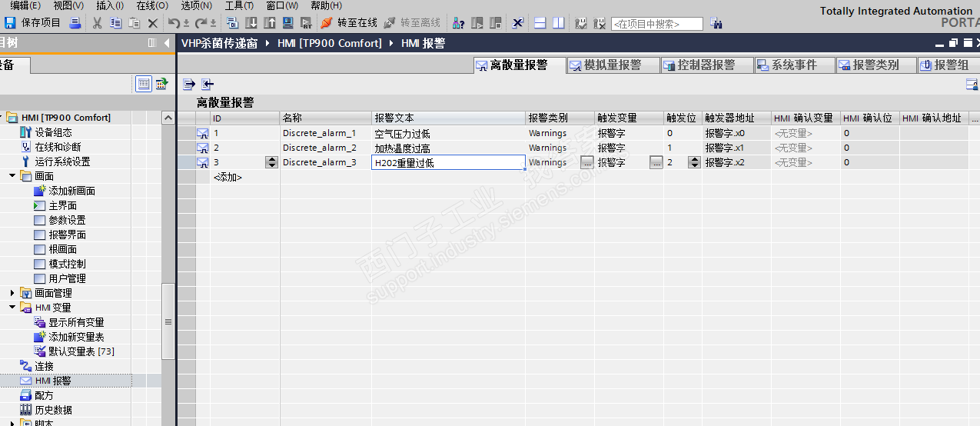Click 报警文本 column header

click(x=449, y=118)
